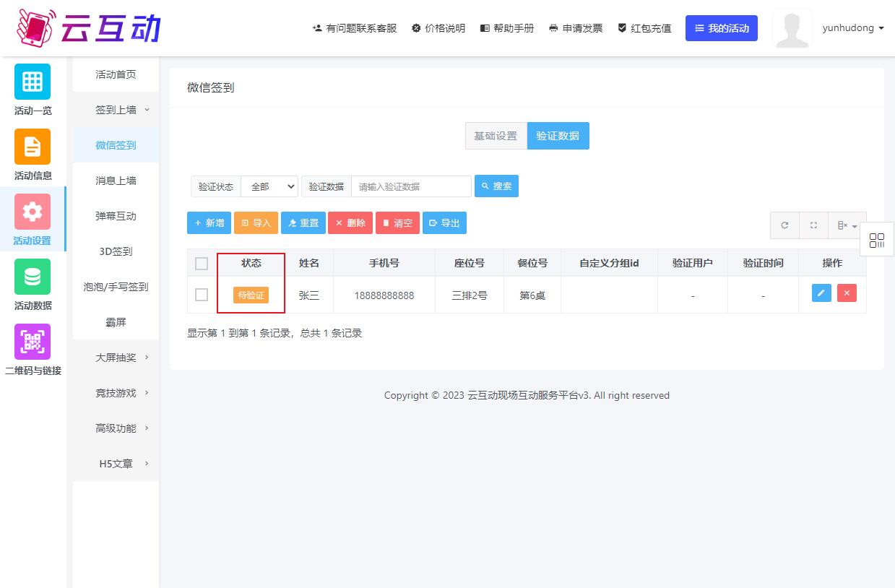The height and width of the screenshot is (588, 895).
Task: Open the 活动数据 database icon
Action: (33, 277)
